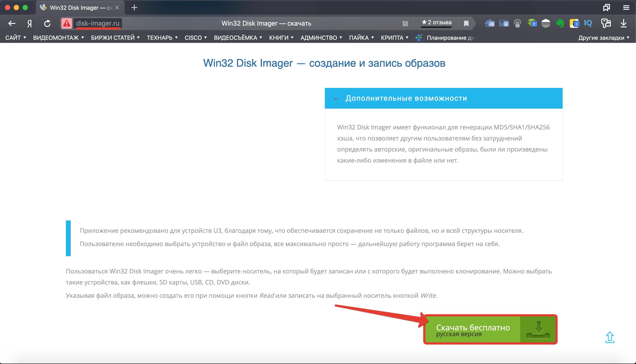Click the bookmark flag icon
This screenshot has width=636, height=364.
pos(466,23)
